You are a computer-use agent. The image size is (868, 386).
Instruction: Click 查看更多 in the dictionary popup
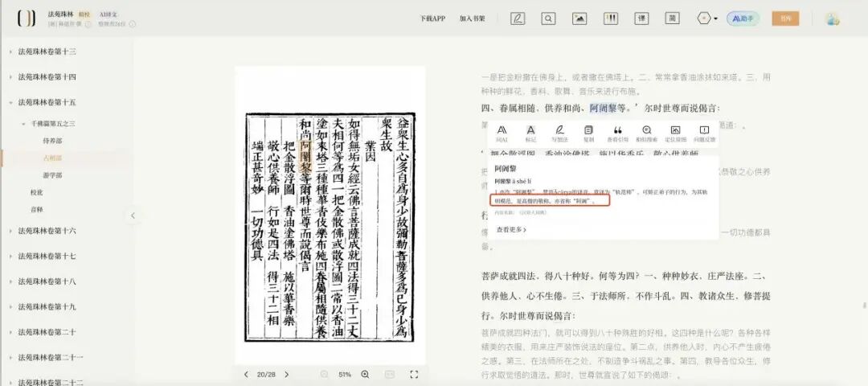(510, 229)
